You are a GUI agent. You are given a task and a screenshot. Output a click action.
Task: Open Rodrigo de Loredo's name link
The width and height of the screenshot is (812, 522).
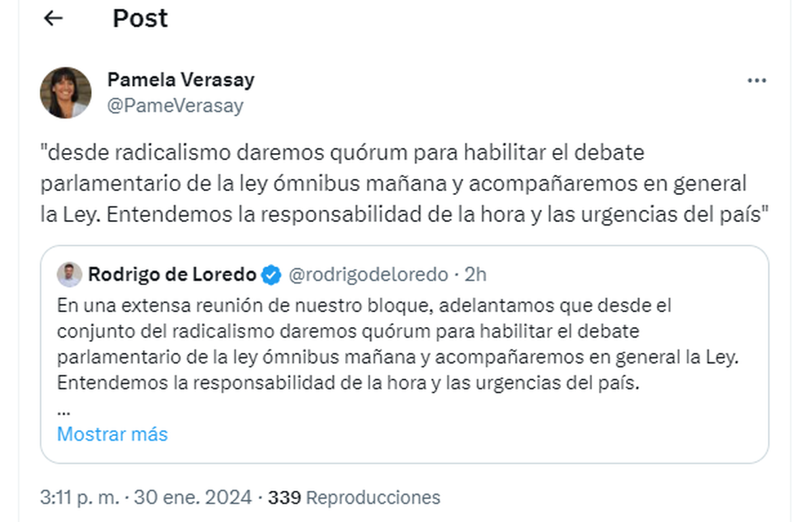coord(172,275)
